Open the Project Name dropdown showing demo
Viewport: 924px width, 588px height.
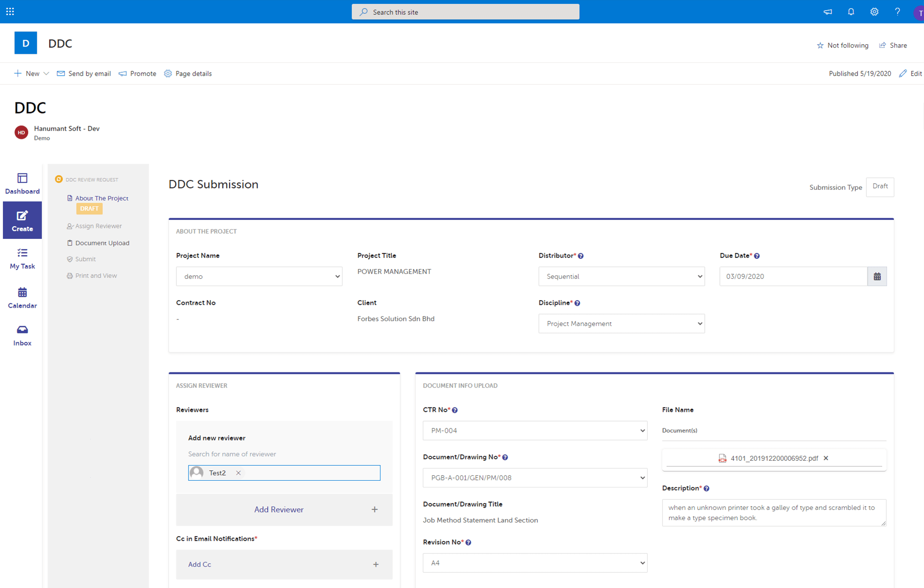pos(259,276)
